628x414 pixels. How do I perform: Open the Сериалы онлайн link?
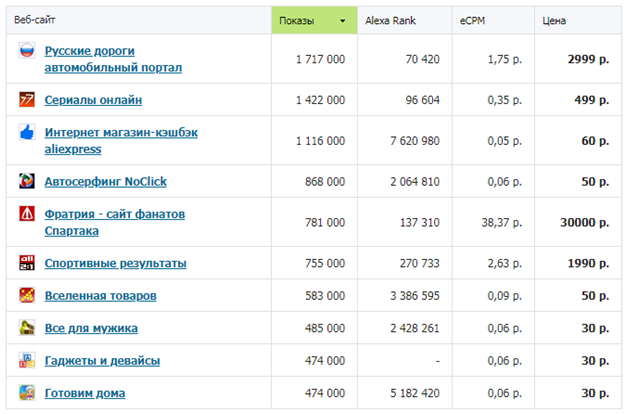tap(93, 100)
